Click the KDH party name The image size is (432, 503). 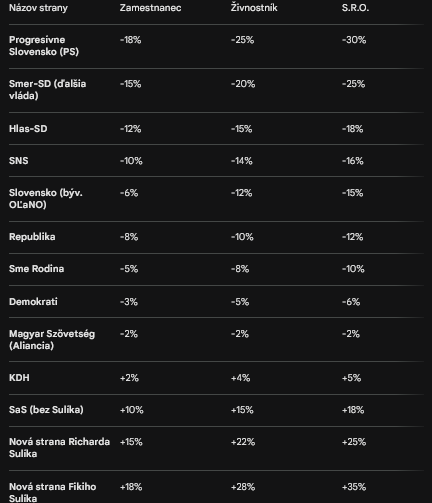(x=19, y=378)
